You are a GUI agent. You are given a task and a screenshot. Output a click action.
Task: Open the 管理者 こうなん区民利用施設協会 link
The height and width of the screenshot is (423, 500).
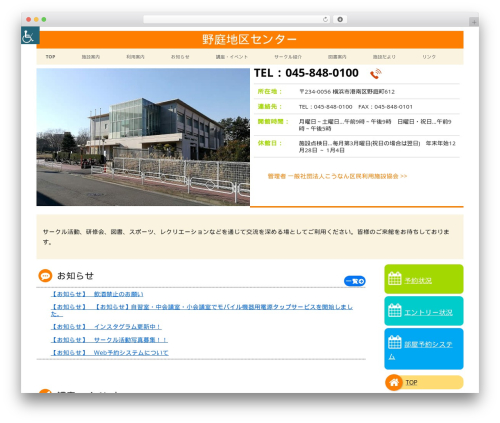pyautogui.click(x=337, y=176)
